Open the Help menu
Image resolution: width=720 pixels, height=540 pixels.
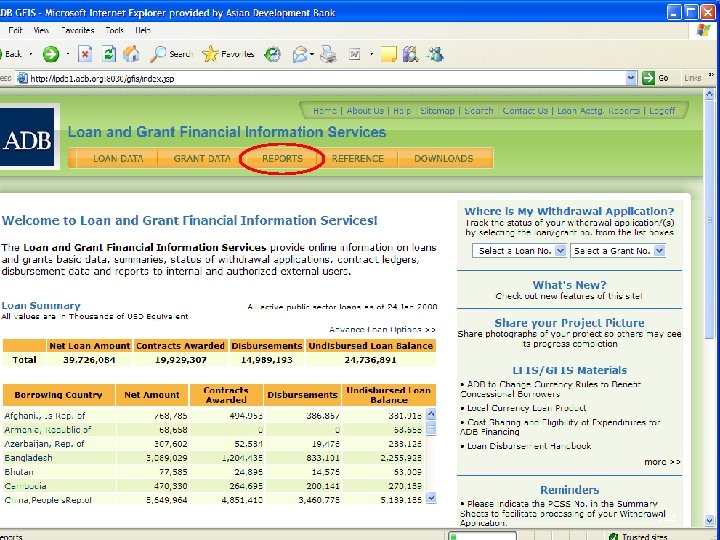pyautogui.click(x=143, y=30)
